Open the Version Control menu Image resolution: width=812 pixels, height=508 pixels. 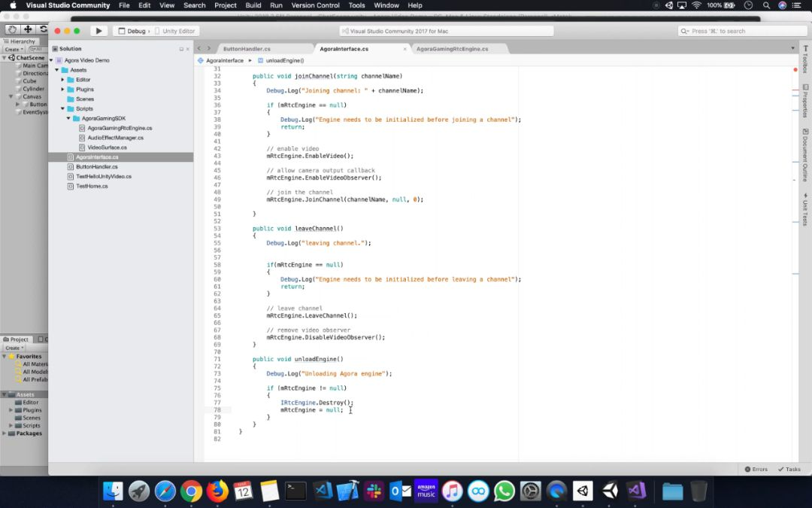[x=315, y=5]
